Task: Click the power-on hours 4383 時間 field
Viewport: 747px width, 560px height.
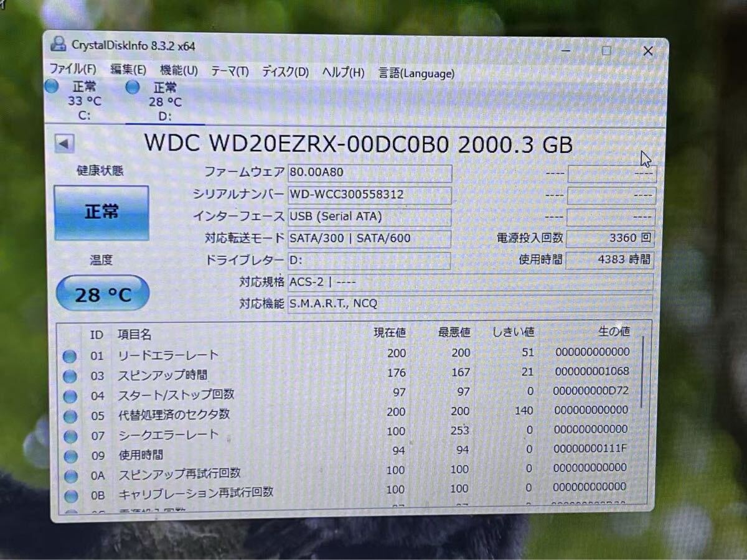Action: click(610, 259)
